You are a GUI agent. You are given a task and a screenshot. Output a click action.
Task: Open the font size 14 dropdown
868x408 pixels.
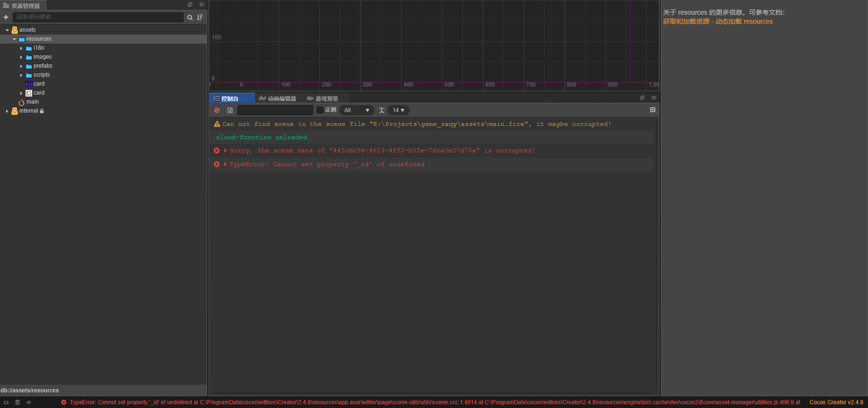(398, 110)
